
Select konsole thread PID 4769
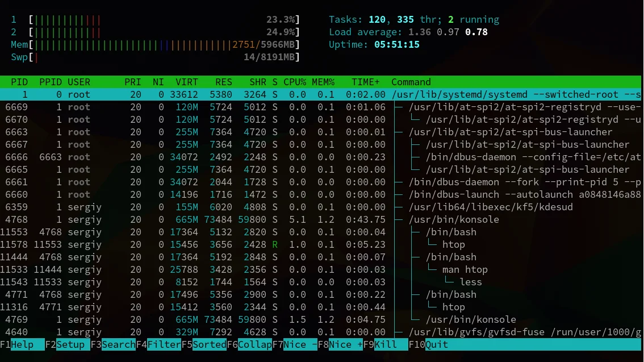click(x=320, y=319)
